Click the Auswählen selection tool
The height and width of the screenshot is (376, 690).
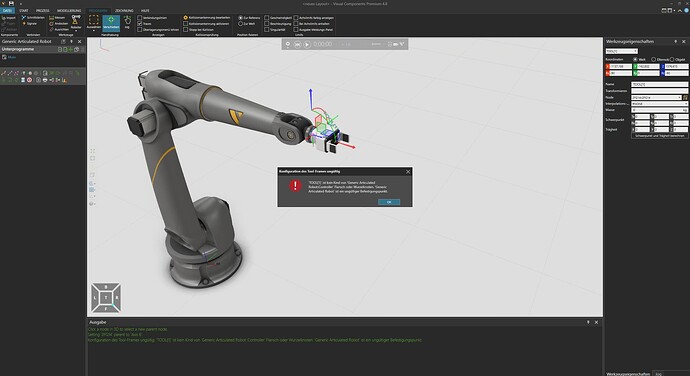click(93, 22)
